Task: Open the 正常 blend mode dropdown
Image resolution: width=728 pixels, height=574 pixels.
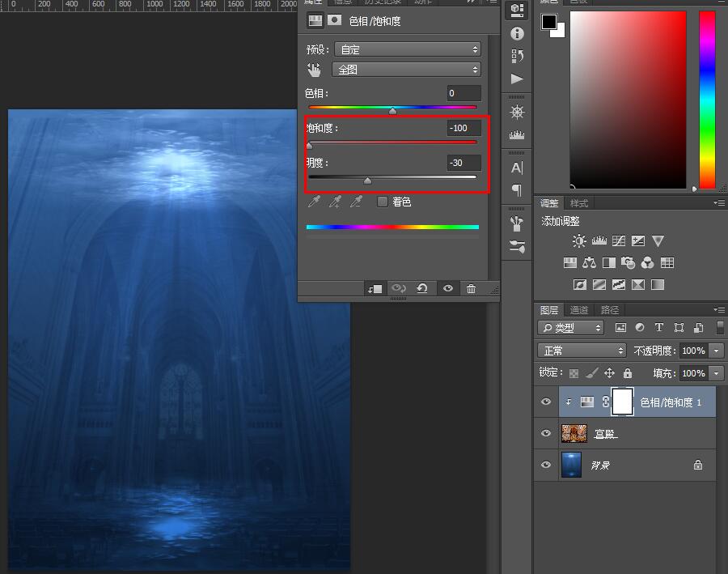Action: coord(582,351)
